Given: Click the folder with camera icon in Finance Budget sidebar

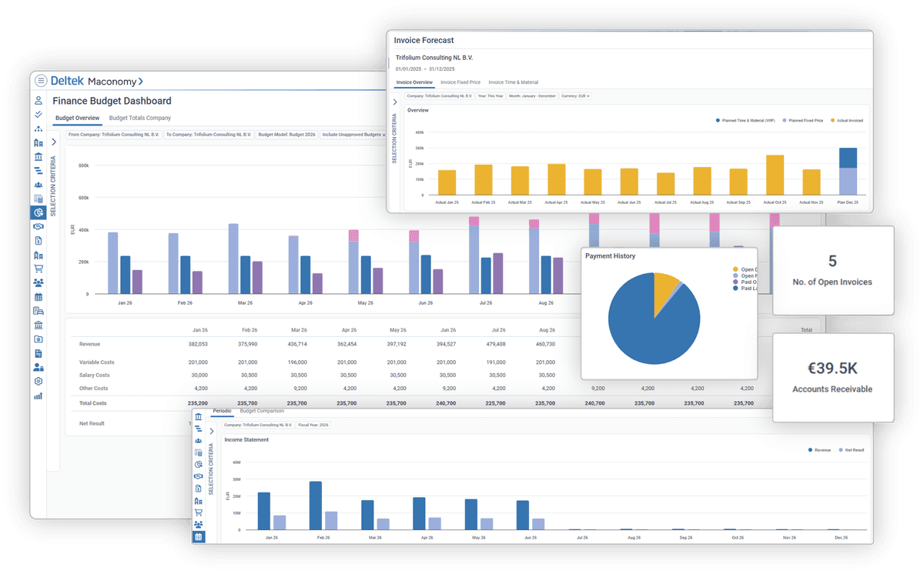Looking at the screenshot, I should [38, 339].
